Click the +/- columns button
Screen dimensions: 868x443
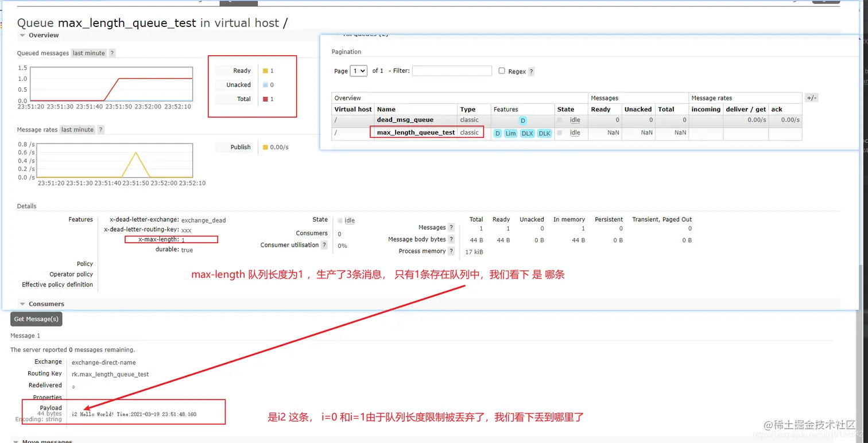[811, 98]
